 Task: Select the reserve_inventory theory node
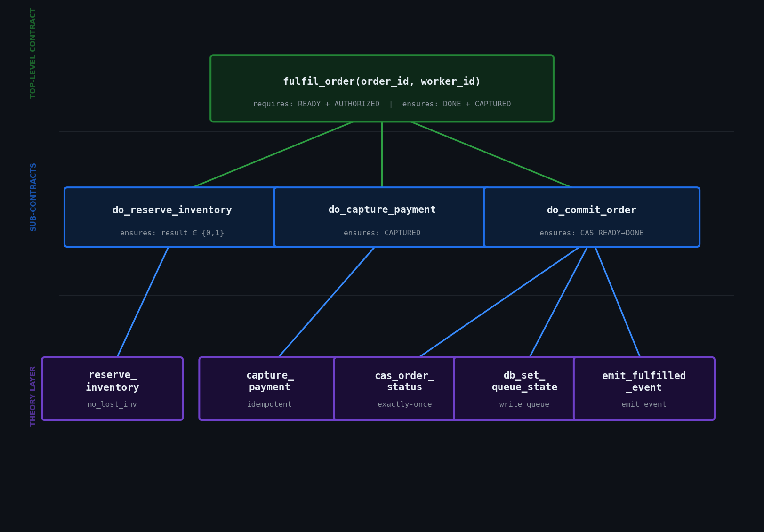click(x=113, y=388)
